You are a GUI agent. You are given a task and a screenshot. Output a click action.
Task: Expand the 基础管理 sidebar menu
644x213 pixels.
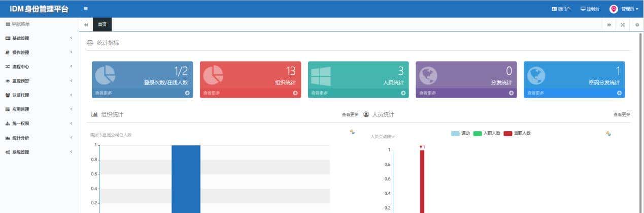(39, 38)
